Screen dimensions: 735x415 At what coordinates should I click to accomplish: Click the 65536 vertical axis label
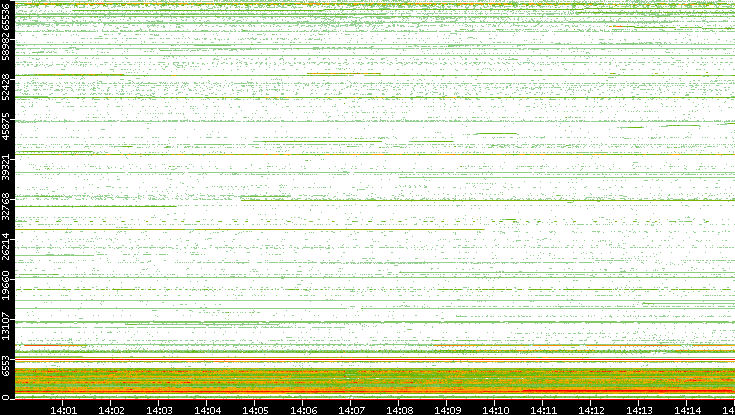pos(6,16)
